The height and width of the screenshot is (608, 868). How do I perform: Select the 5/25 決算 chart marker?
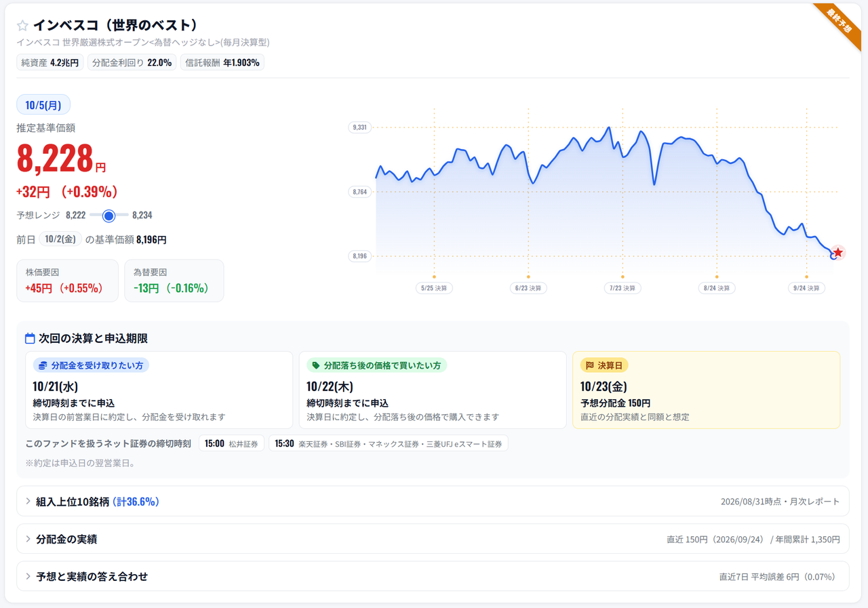pyautogui.click(x=434, y=288)
